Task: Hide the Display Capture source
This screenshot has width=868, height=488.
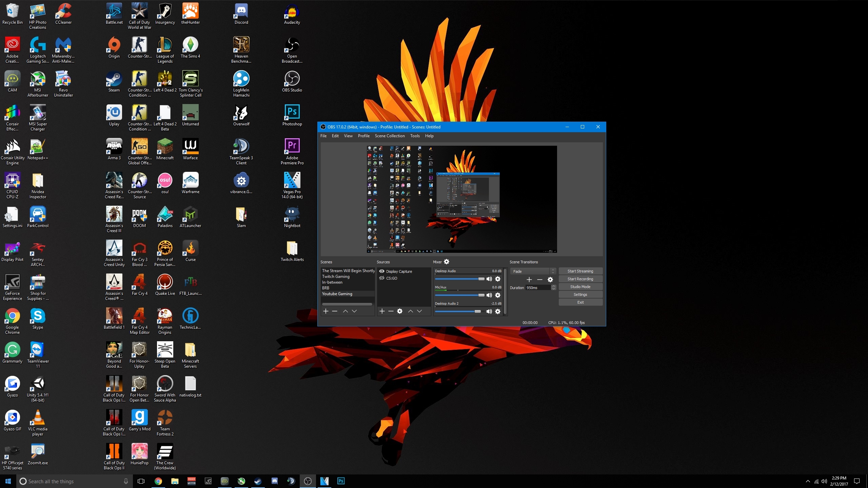Action: click(x=382, y=271)
